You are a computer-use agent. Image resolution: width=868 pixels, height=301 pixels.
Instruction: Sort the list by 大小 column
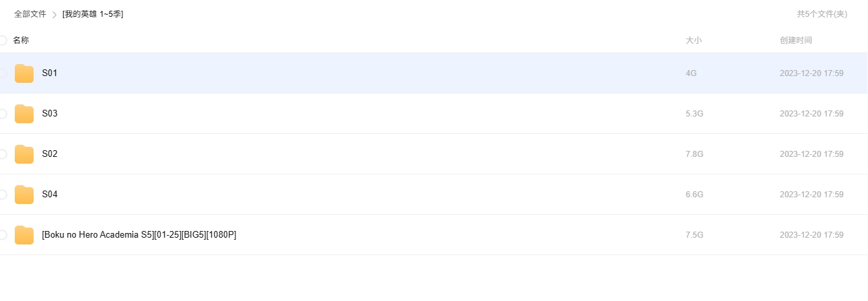(693, 40)
